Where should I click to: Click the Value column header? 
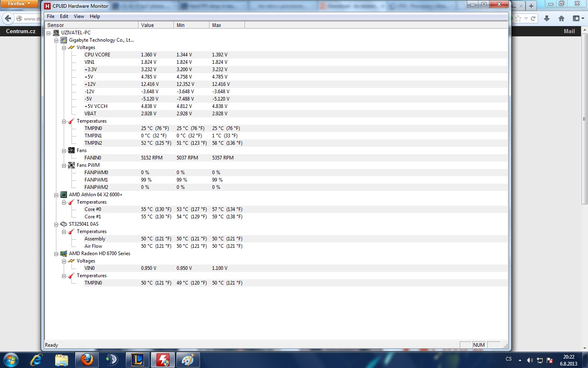[156, 25]
